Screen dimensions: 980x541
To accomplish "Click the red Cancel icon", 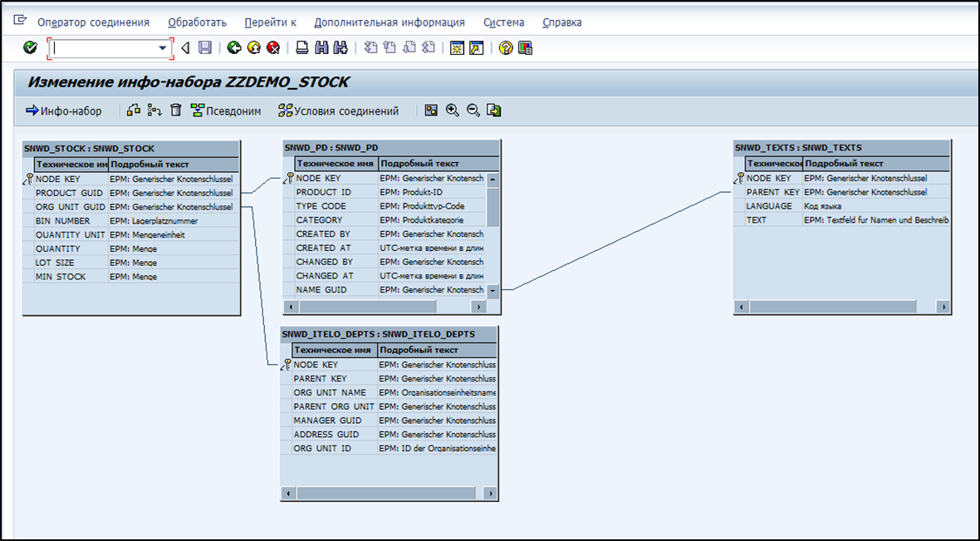I will (x=272, y=48).
